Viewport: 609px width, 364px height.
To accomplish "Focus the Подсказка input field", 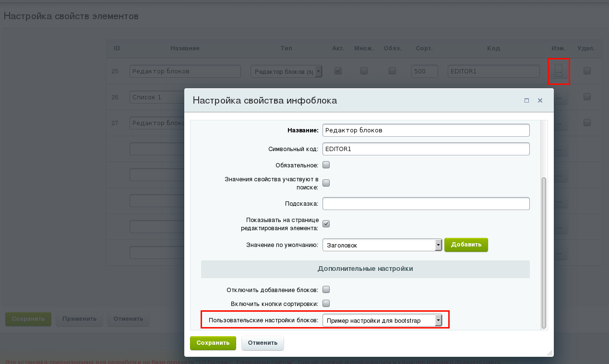I will 426,203.
